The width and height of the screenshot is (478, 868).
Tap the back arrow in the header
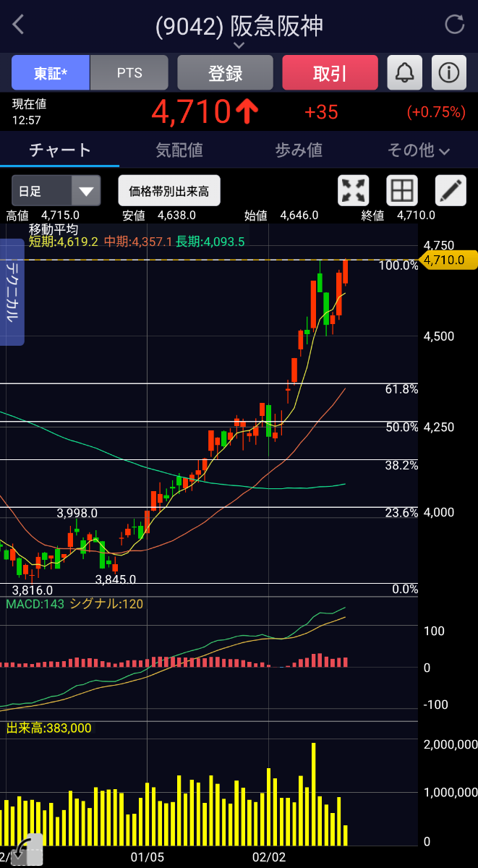[x=19, y=25]
